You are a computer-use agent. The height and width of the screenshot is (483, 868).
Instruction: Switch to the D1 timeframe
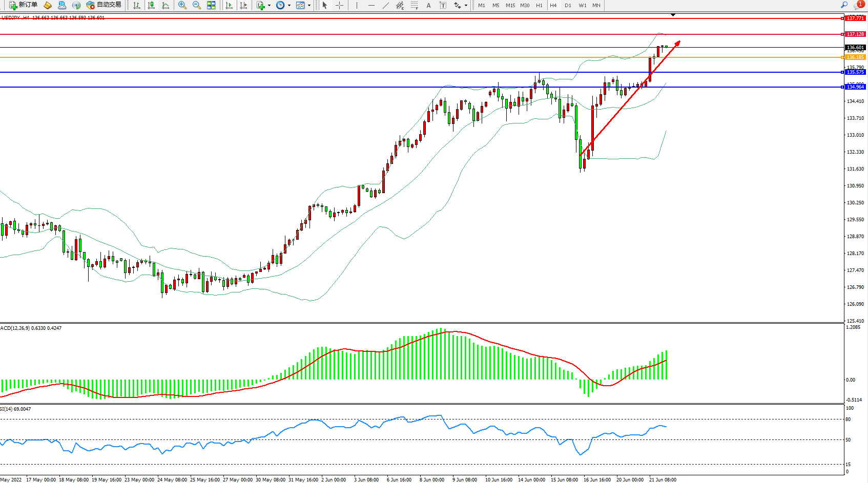click(568, 5)
